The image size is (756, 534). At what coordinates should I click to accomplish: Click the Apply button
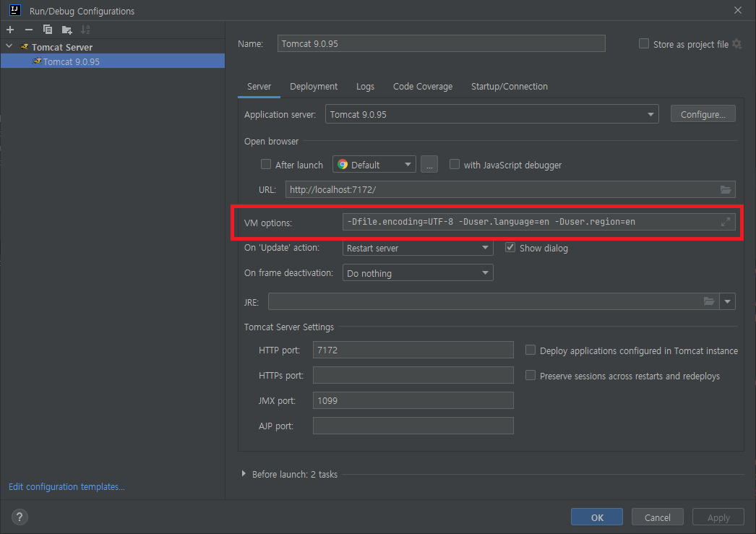pos(718,517)
